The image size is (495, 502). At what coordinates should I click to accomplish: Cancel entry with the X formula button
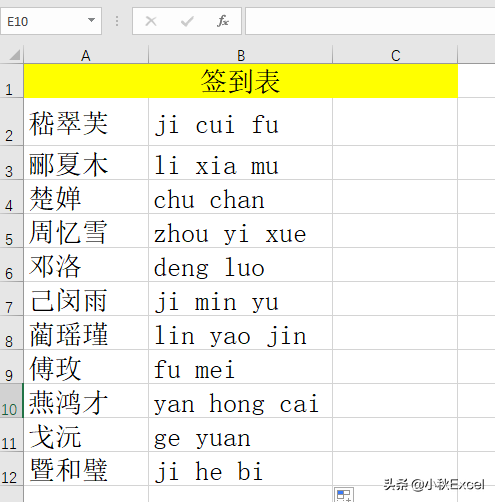coord(151,21)
